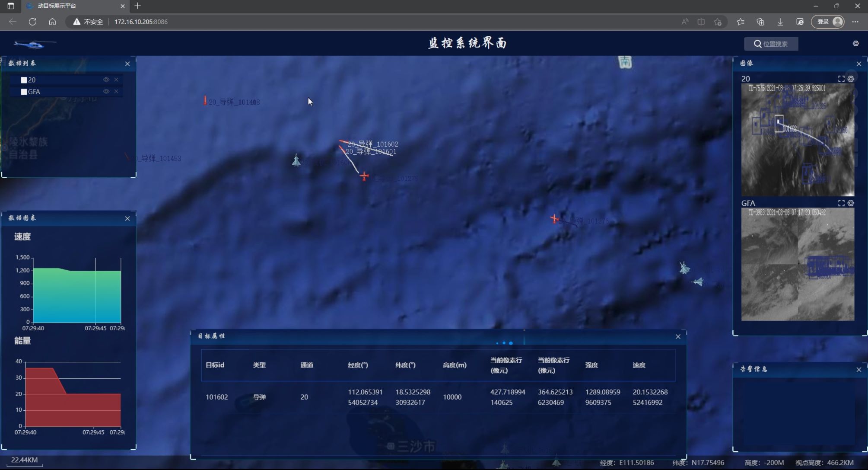868x470 pixels.
Task: Open settings gear for channel 20 image
Action: click(851, 79)
